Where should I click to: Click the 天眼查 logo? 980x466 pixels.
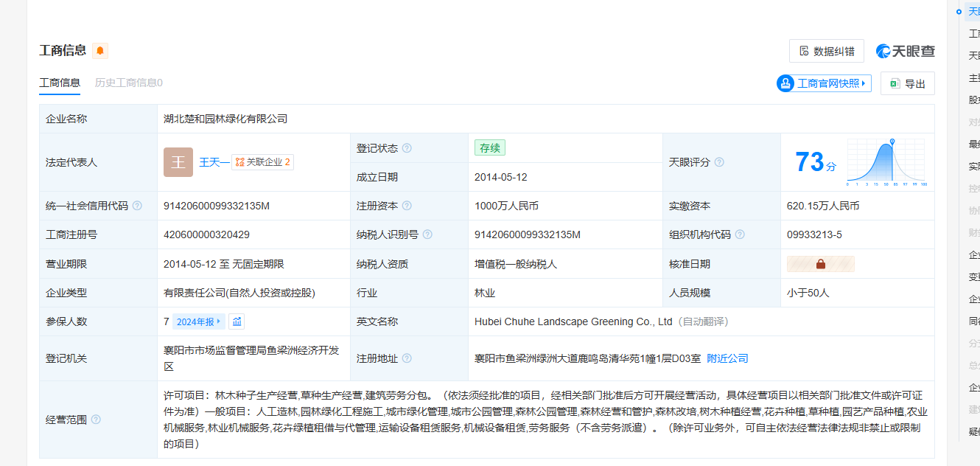pyautogui.click(x=906, y=51)
